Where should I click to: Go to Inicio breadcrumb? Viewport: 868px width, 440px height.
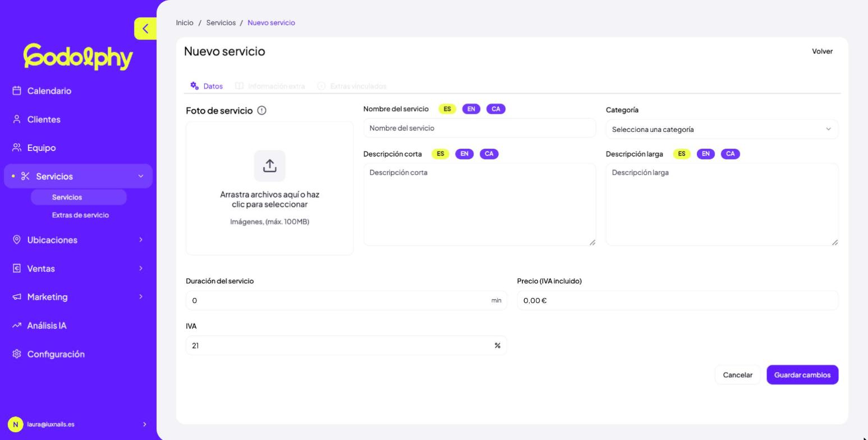[185, 22]
